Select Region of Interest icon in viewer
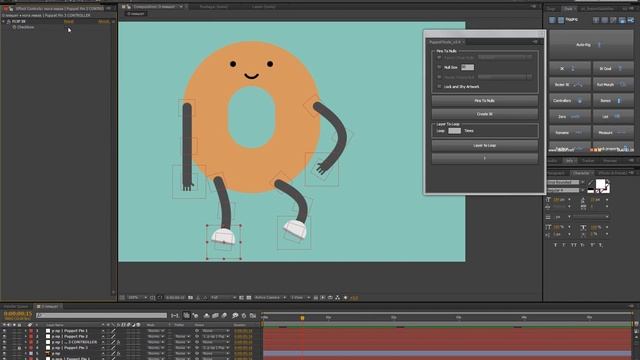This screenshot has width=640, height=360. (x=242, y=298)
